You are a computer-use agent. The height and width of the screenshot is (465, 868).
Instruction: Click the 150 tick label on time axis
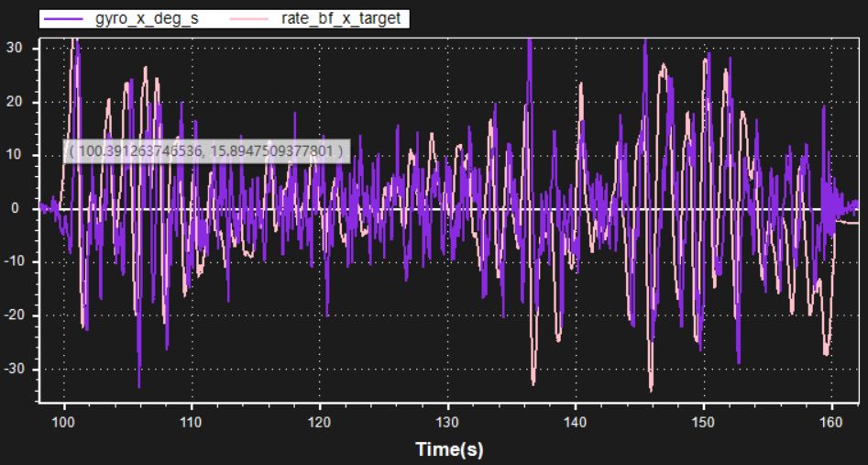(704, 423)
